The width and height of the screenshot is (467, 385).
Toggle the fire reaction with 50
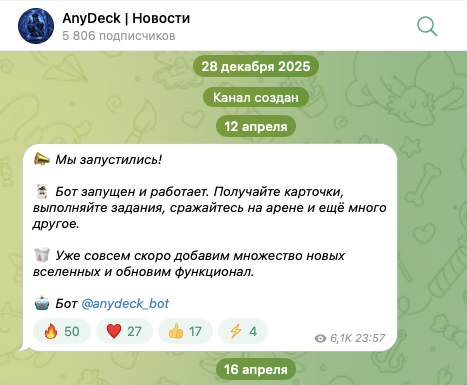tap(62, 331)
